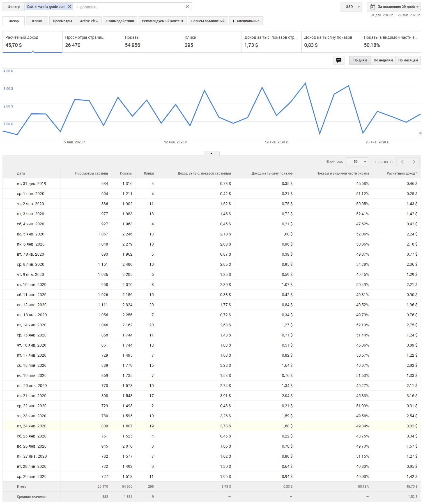This screenshot has height=504, width=423.
Task: Select the 'Клики' metric card showing 295
Action: pos(212,42)
